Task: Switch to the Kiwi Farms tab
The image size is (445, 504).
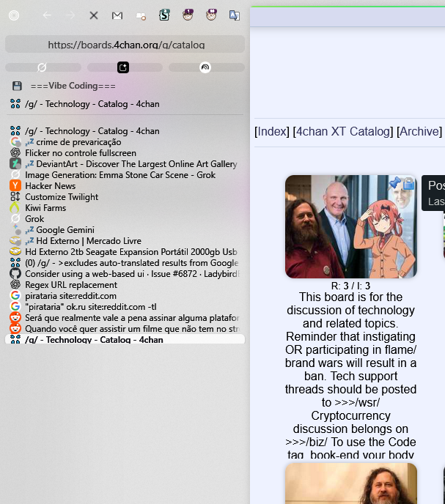Action: point(125,207)
